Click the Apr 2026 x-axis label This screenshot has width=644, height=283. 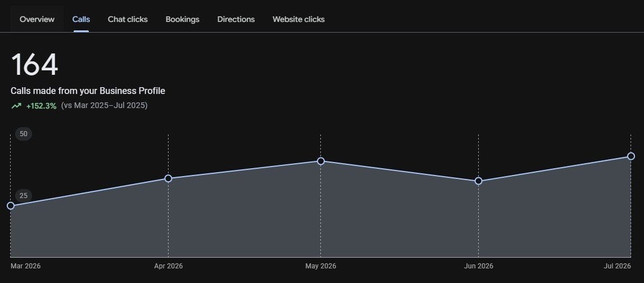click(x=169, y=266)
